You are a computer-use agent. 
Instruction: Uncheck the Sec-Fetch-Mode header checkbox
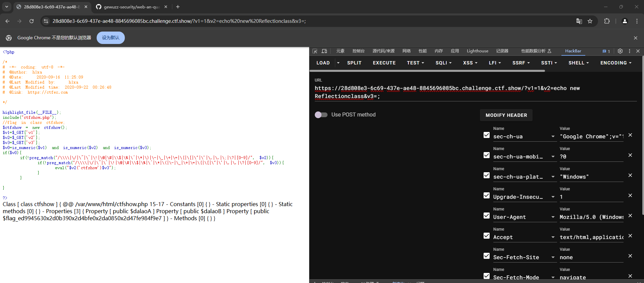pos(487,276)
